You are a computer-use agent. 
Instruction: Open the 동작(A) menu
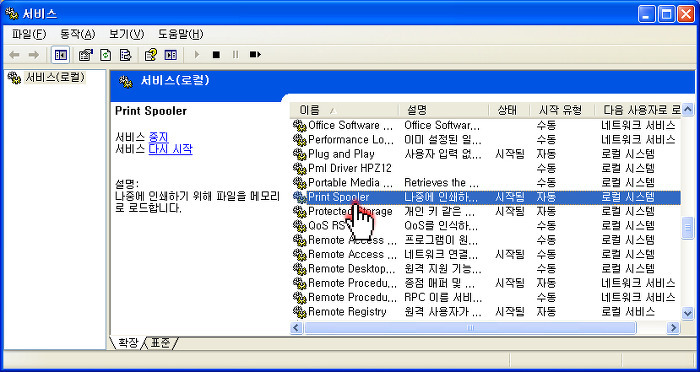(77, 34)
